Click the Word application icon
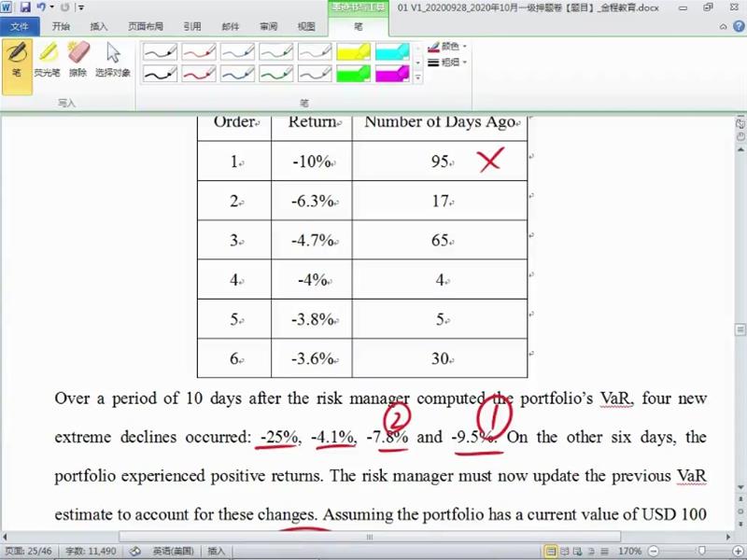The image size is (747, 560). (7, 7)
